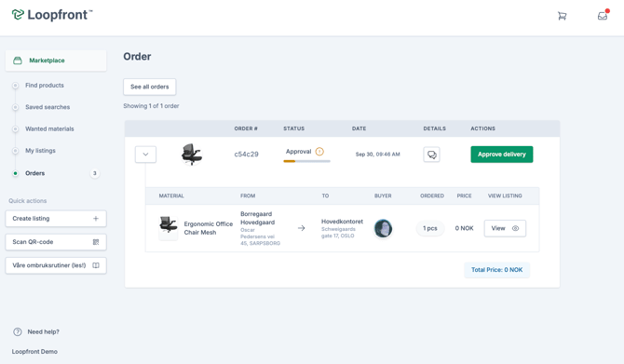The height and width of the screenshot is (364, 624).
Task: Open Wanted materials
Action: coord(49,128)
